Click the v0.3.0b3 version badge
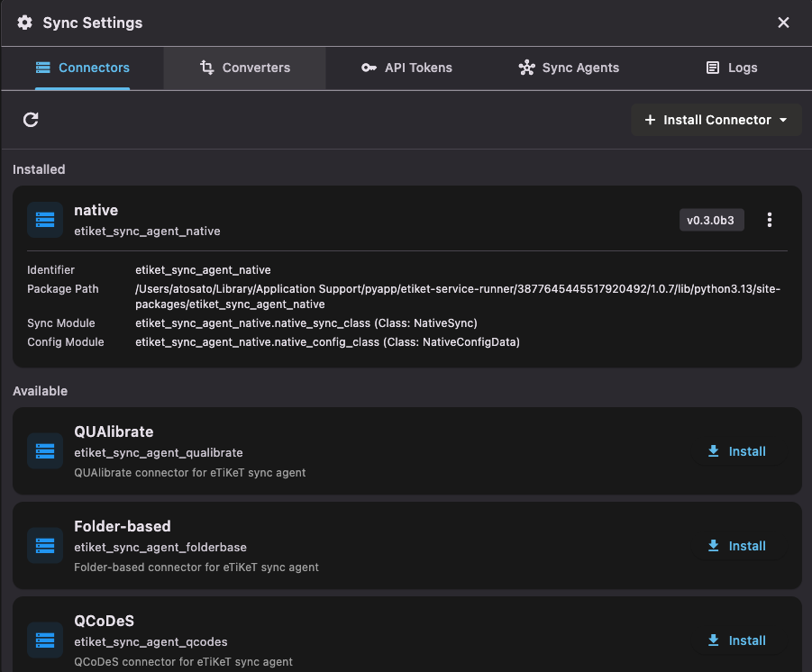Viewport: 812px width, 672px height. (711, 220)
